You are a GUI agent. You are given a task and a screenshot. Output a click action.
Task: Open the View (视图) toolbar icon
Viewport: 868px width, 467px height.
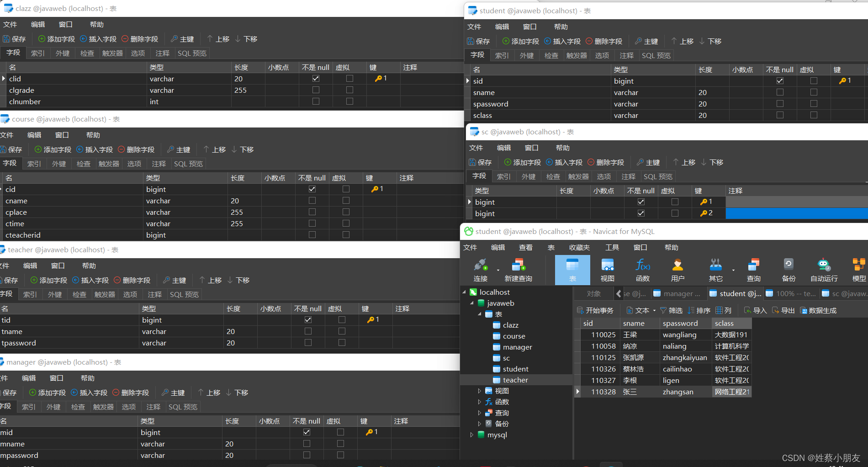pyautogui.click(x=607, y=270)
